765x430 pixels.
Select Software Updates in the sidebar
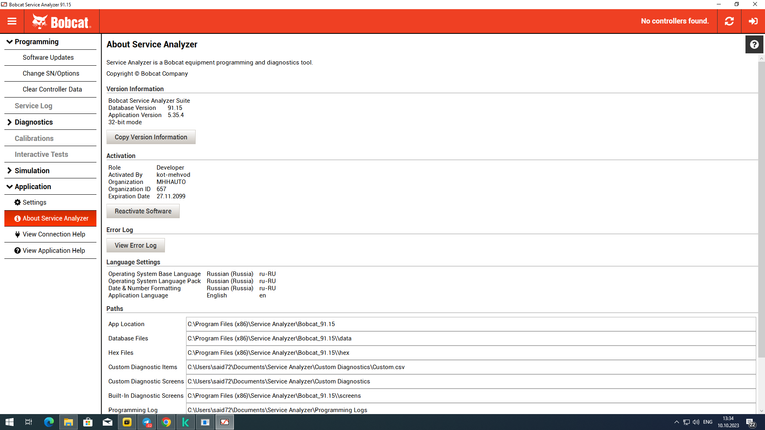pyautogui.click(x=48, y=58)
